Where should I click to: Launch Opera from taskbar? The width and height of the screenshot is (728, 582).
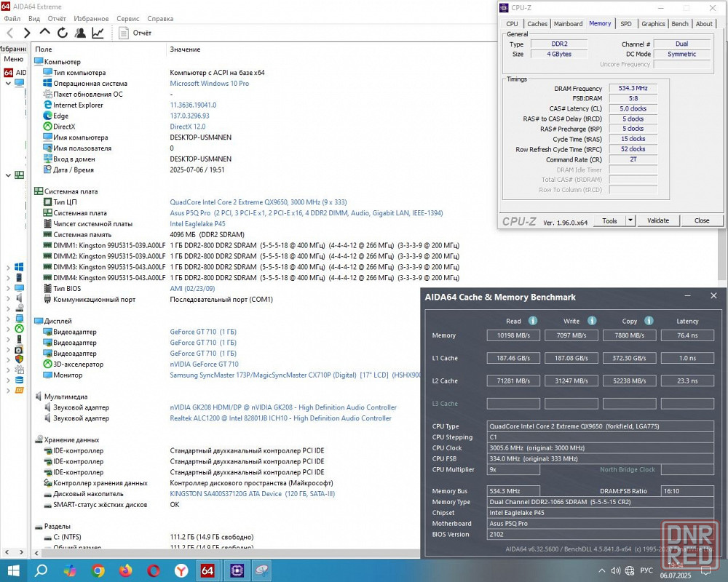coord(154,570)
